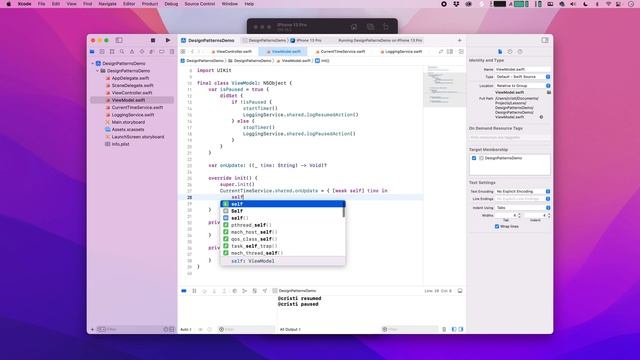Collapse the DesignPatternsDemo group folder
The image size is (640, 360).
[98, 71]
